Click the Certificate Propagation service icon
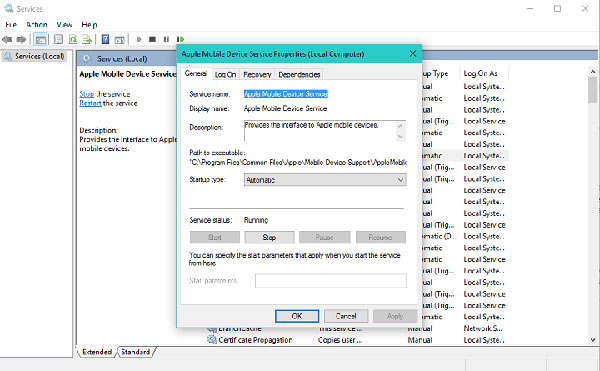This screenshot has height=371, width=600. [212, 339]
